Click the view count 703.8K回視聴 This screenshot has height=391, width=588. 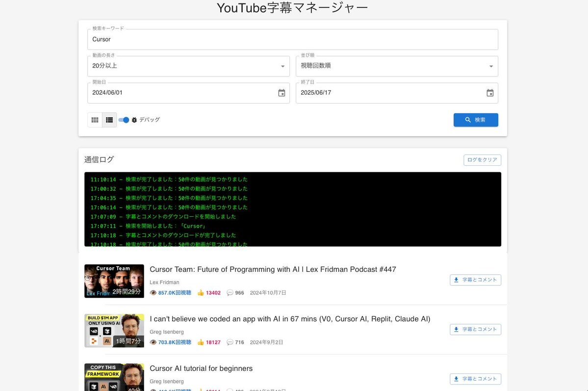coord(175,342)
